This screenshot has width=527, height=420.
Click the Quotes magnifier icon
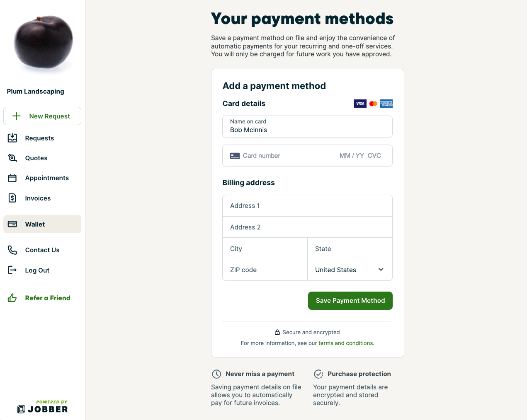pyautogui.click(x=12, y=158)
